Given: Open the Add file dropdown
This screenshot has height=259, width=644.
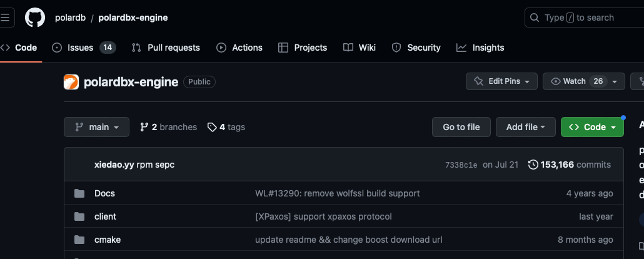Looking at the screenshot, I should (x=526, y=127).
